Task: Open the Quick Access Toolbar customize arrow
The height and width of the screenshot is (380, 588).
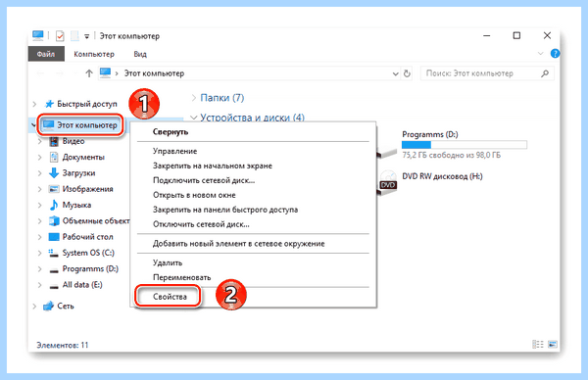Action: coord(86,36)
